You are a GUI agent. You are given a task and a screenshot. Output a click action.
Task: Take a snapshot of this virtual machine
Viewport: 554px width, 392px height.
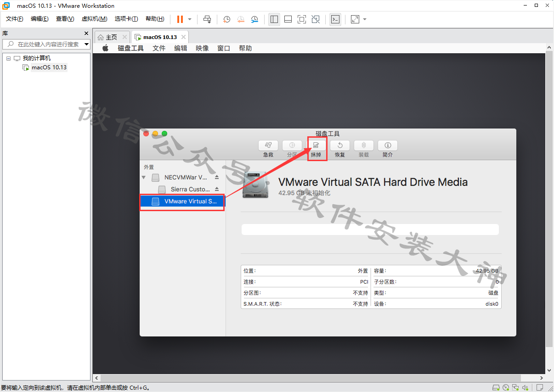[227, 19]
